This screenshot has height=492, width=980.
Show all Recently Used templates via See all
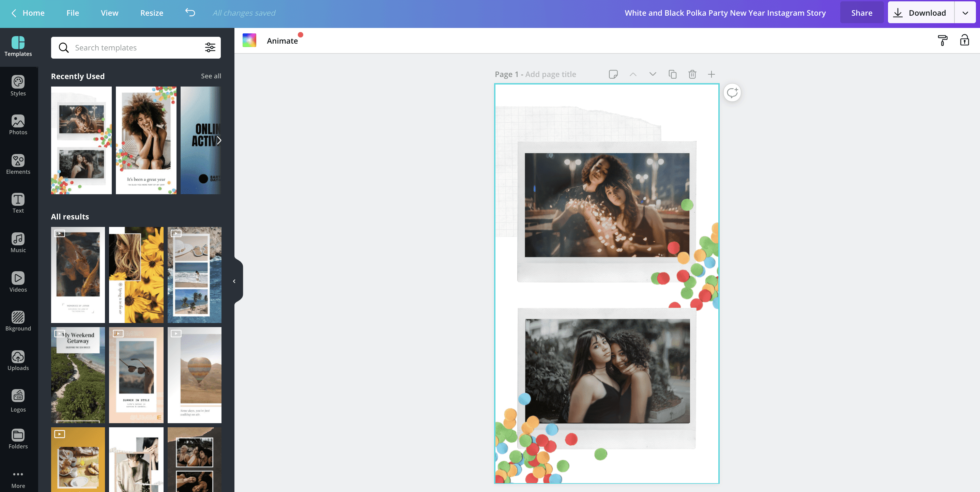point(211,76)
